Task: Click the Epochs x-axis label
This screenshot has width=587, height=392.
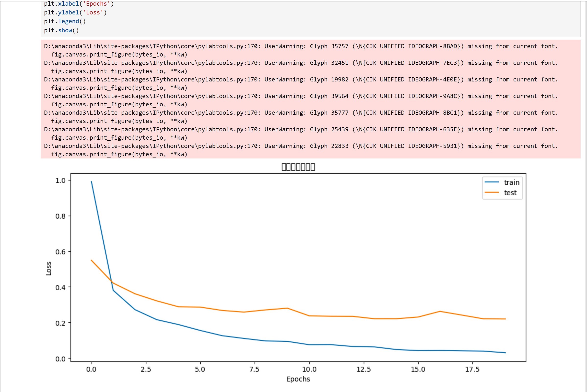Action: pos(298,379)
